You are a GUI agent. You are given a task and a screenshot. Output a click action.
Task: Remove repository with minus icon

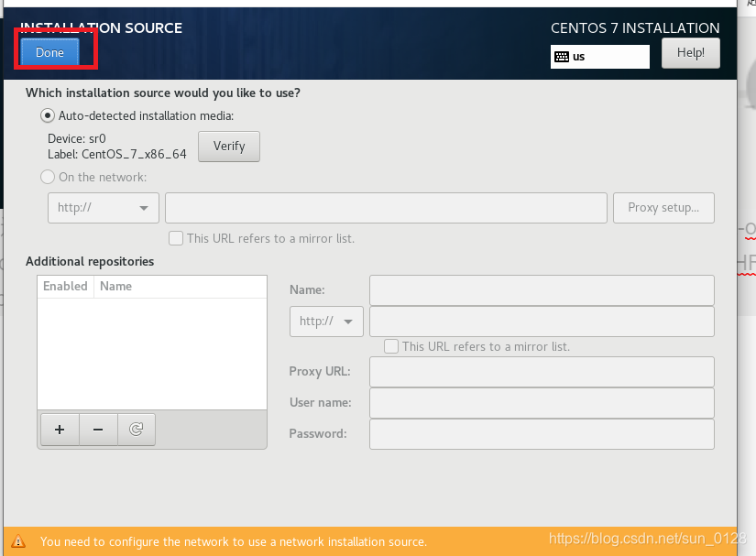coord(98,430)
